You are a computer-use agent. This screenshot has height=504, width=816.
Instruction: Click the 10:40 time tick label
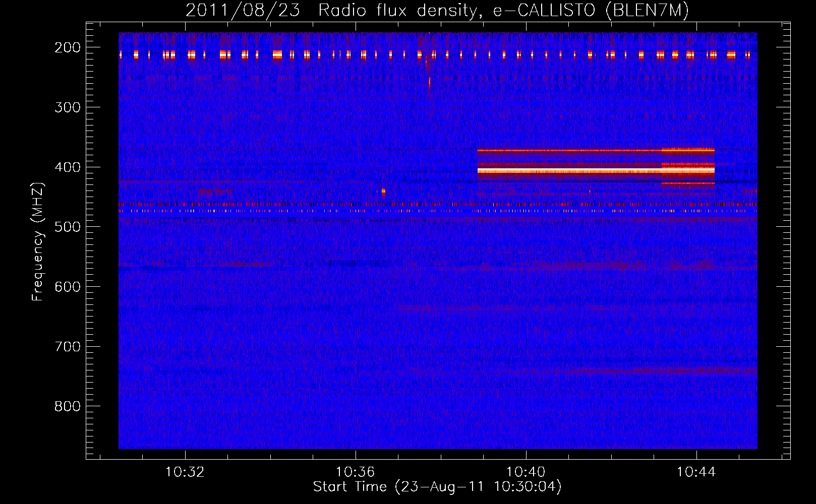pos(526,472)
